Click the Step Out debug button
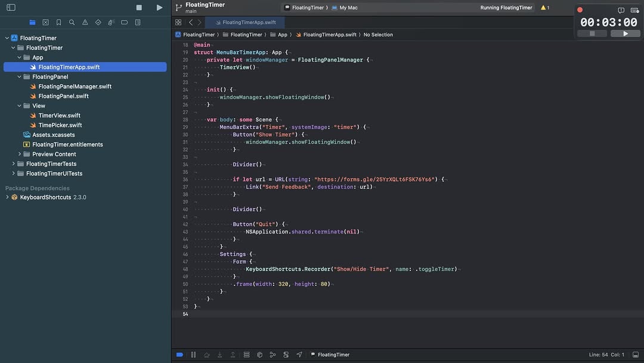 (233, 355)
